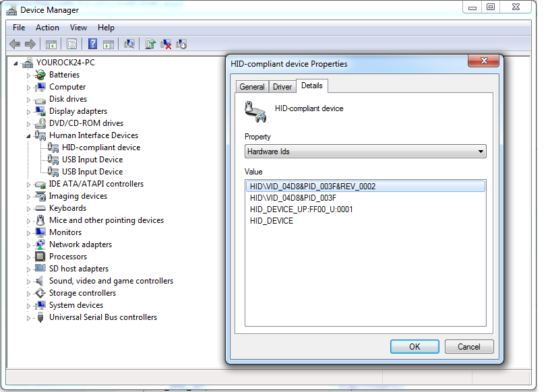The width and height of the screenshot is (552, 392).
Task: Open the View menu
Action: (x=78, y=28)
